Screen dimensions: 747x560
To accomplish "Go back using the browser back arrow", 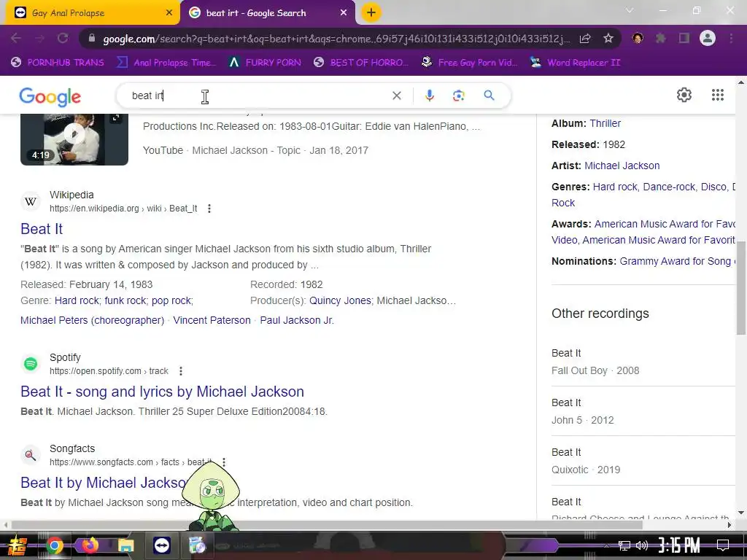I will (x=16, y=39).
